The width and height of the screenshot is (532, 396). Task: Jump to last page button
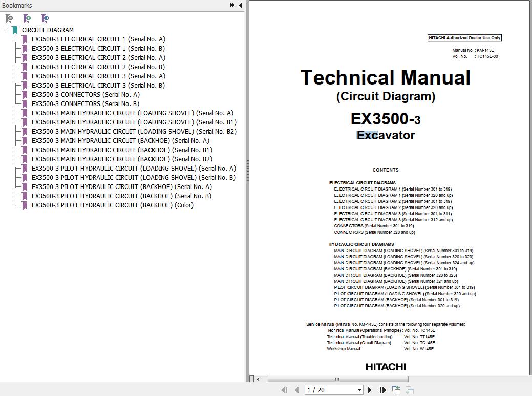point(382,390)
